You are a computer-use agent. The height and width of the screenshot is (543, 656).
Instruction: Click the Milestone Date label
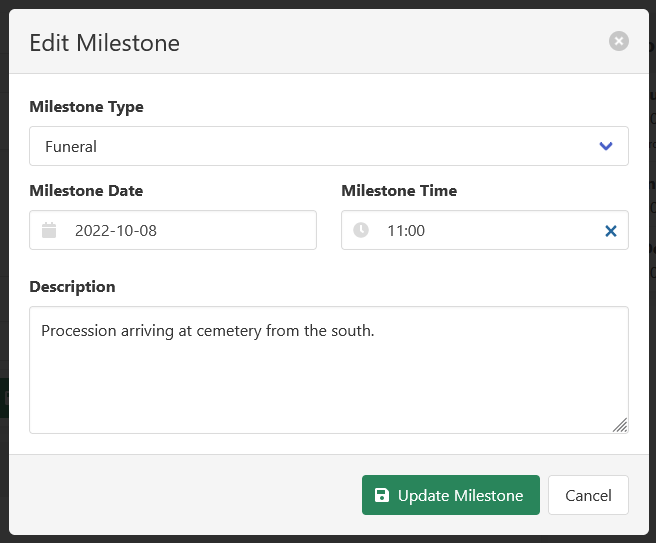[x=86, y=191]
